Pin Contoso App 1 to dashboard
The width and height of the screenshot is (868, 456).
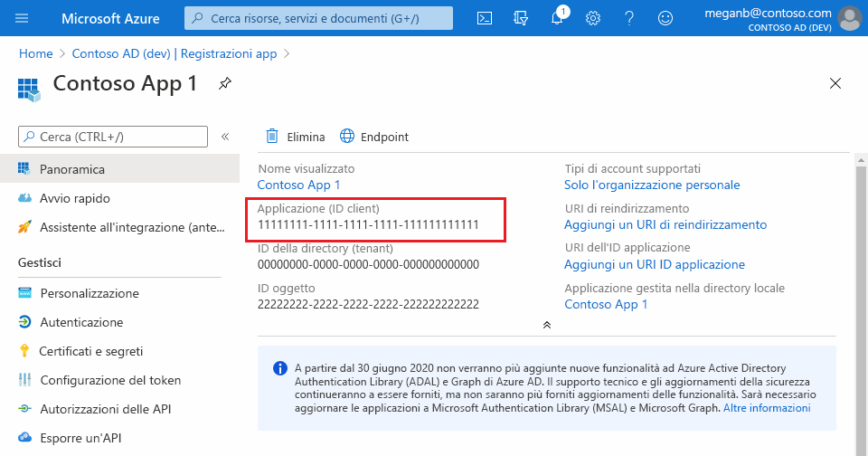[225, 83]
